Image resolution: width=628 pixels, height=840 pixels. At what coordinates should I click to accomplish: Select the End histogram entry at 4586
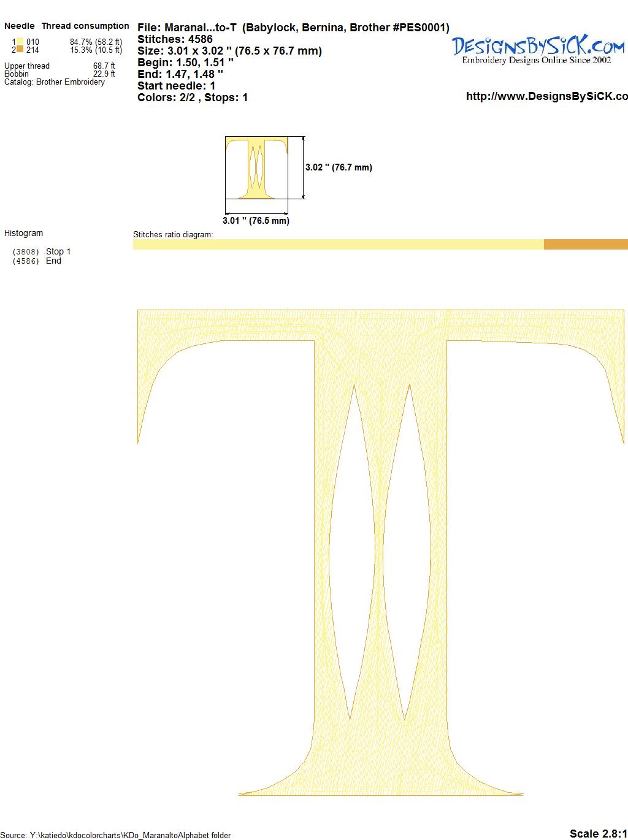pyautogui.click(x=53, y=261)
